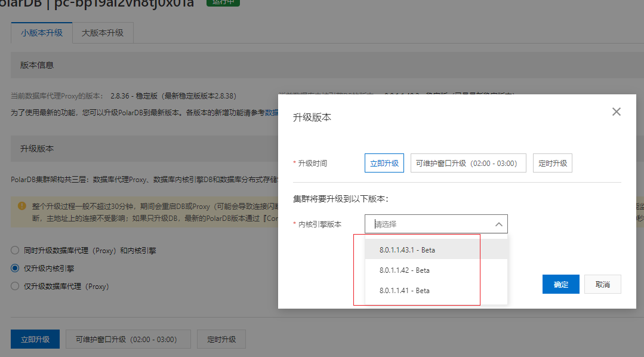Image resolution: width=644 pixels, height=357 pixels.
Task: Close the 升级版本 dialog with X icon
Action: point(616,112)
